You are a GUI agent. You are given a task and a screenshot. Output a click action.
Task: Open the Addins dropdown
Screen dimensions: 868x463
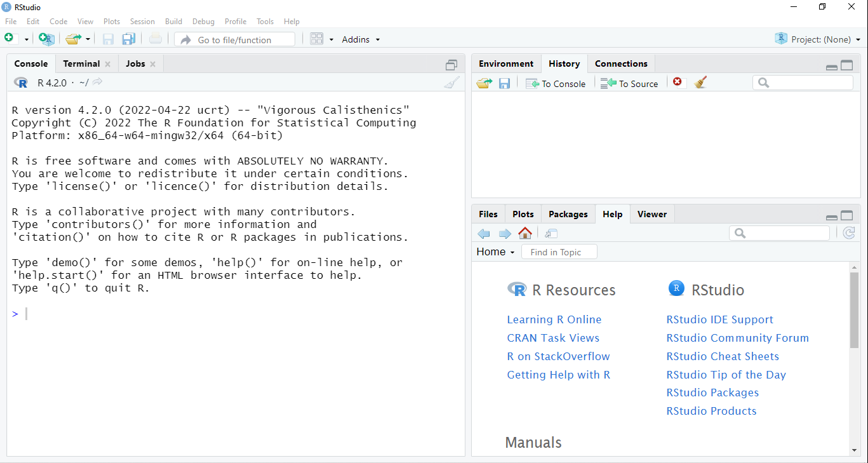(361, 39)
